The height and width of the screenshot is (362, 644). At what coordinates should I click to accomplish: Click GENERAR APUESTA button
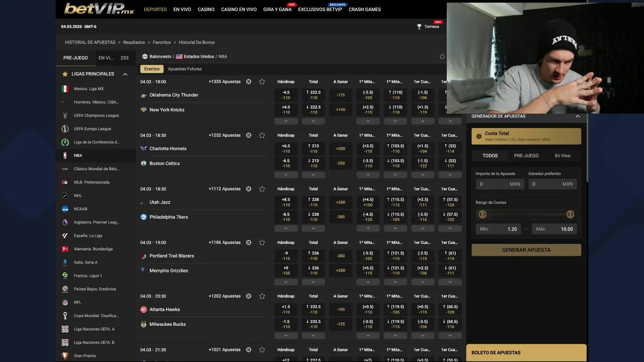pos(526,250)
